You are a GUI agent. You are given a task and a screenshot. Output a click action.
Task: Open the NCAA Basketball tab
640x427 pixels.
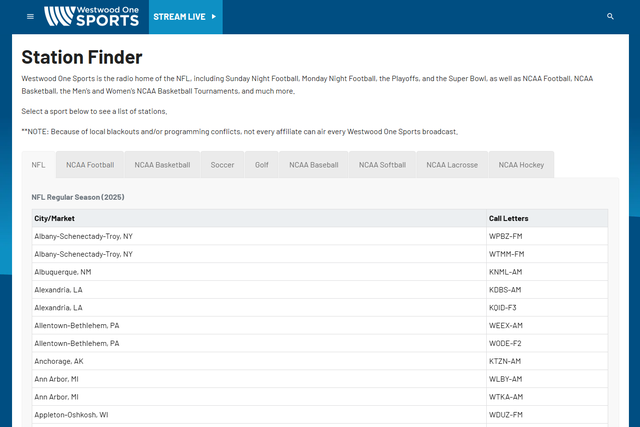pyautogui.click(x=162, y=165)
